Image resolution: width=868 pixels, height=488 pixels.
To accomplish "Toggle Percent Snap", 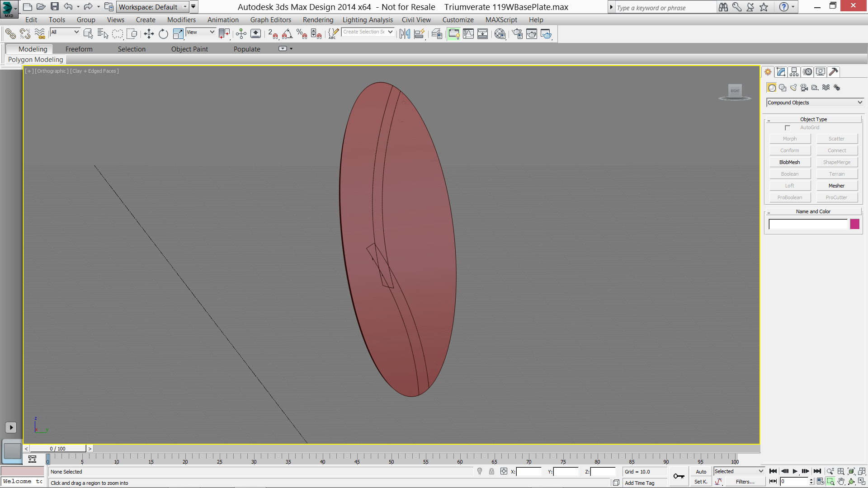I will coord(302,33).
